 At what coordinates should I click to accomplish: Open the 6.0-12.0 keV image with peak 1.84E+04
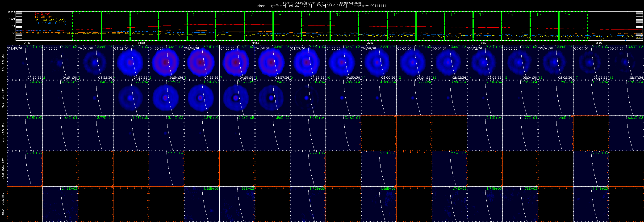[x=96, y=98]
